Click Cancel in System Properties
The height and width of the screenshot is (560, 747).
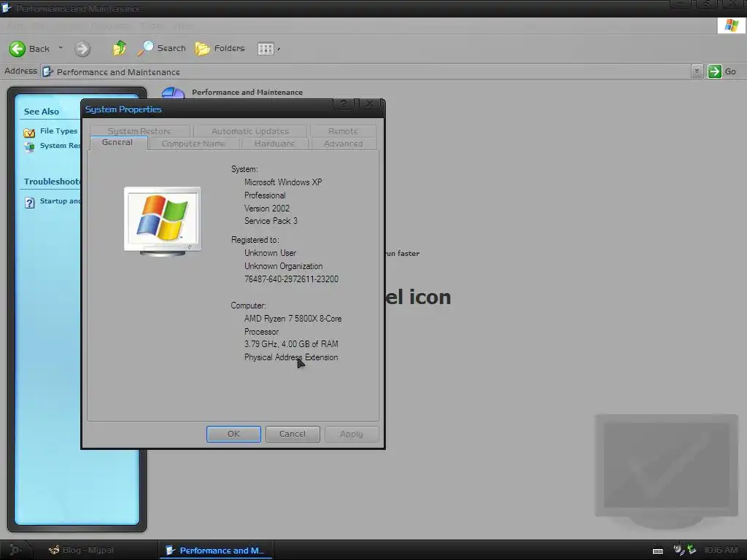[293, 434]
